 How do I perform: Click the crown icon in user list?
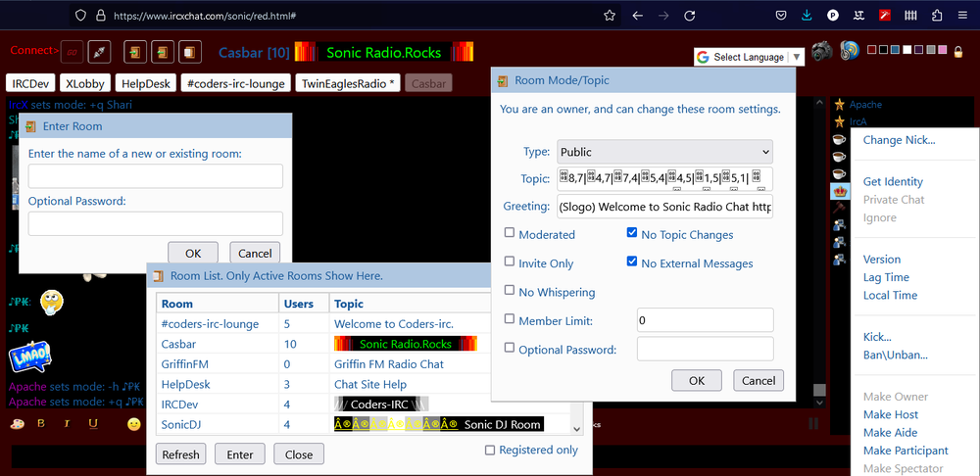[840, 190]
